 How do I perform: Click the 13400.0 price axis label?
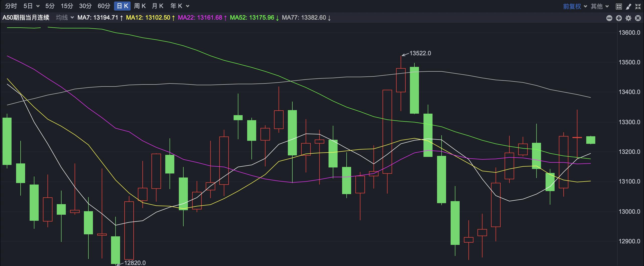coord(629,92)
